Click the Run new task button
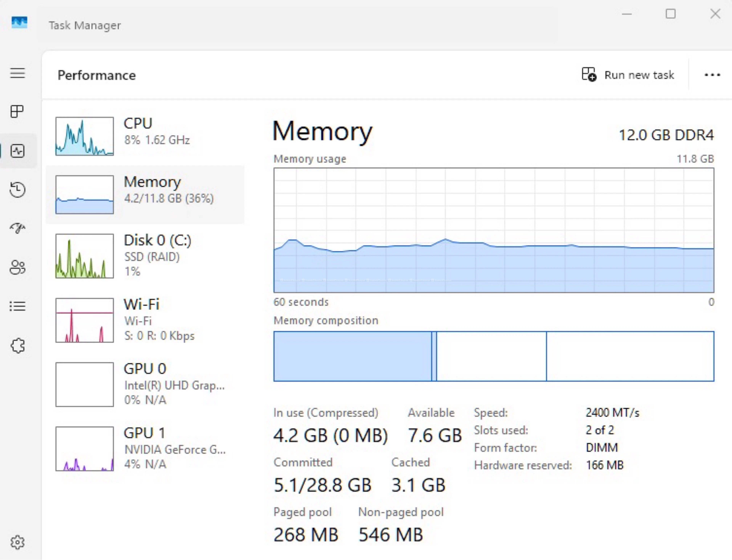 coord(628,75)
